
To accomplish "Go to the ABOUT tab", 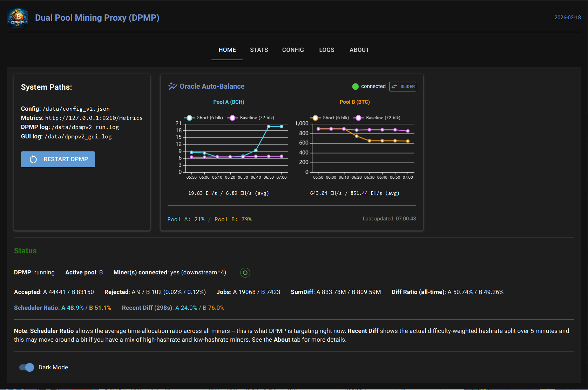I will pos(359,50).
